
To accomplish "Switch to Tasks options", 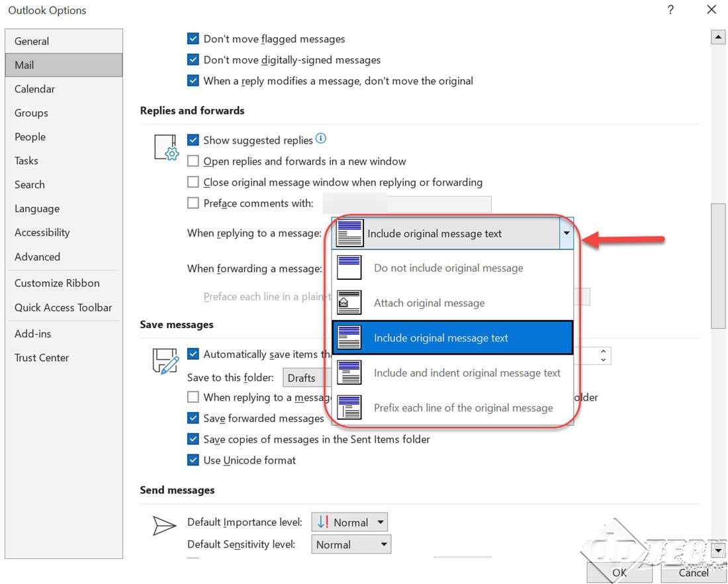I will coord(64,161).
